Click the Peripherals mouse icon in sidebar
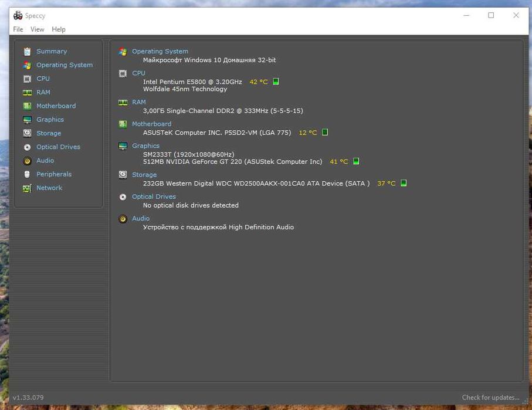This screenshot has height=410, width=532. pyautogui.click(x=27, y=174)
